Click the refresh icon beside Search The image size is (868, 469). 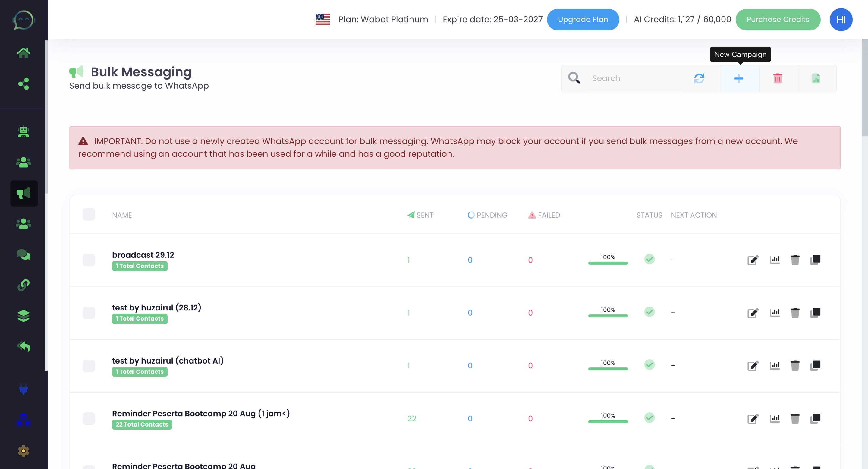pyautogui.click(x=699, y=78)
